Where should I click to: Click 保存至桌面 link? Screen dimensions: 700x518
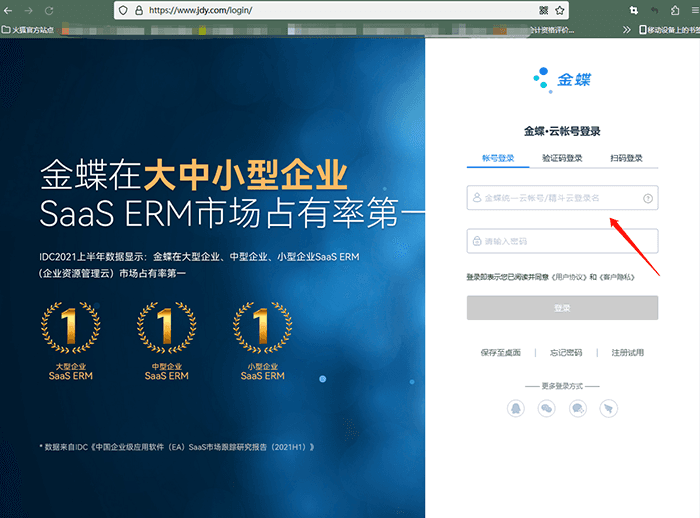[x=501, y=353]
